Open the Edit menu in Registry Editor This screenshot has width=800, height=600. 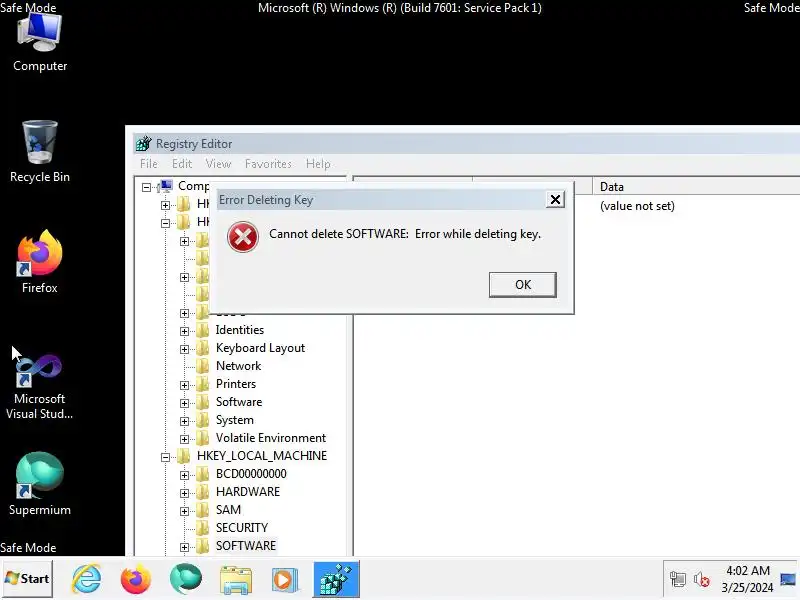[182, 164]
